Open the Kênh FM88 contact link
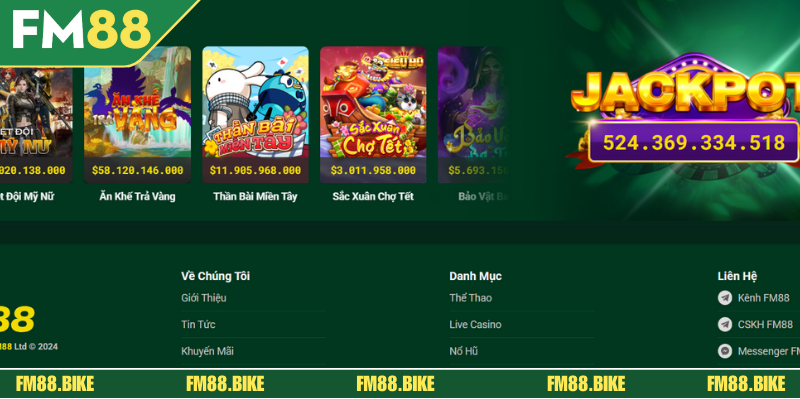This screenshot has width=800, height=400. (x=763, y=298)
